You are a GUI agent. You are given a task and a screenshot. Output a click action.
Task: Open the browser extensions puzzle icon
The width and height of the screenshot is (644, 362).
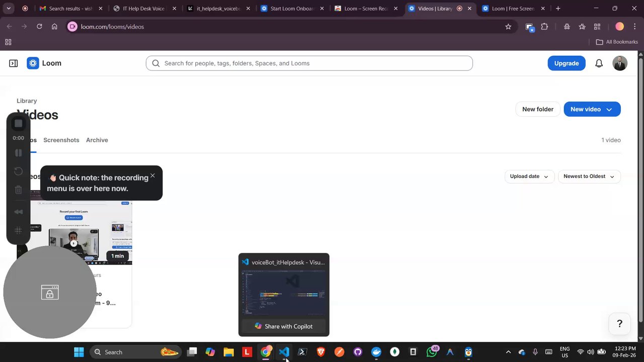[544, 27]
